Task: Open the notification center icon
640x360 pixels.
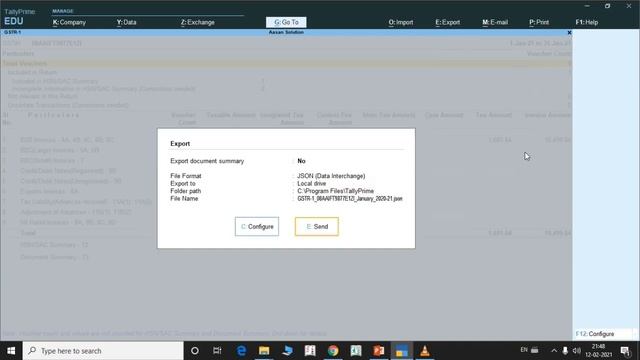Action: point(625,351)
